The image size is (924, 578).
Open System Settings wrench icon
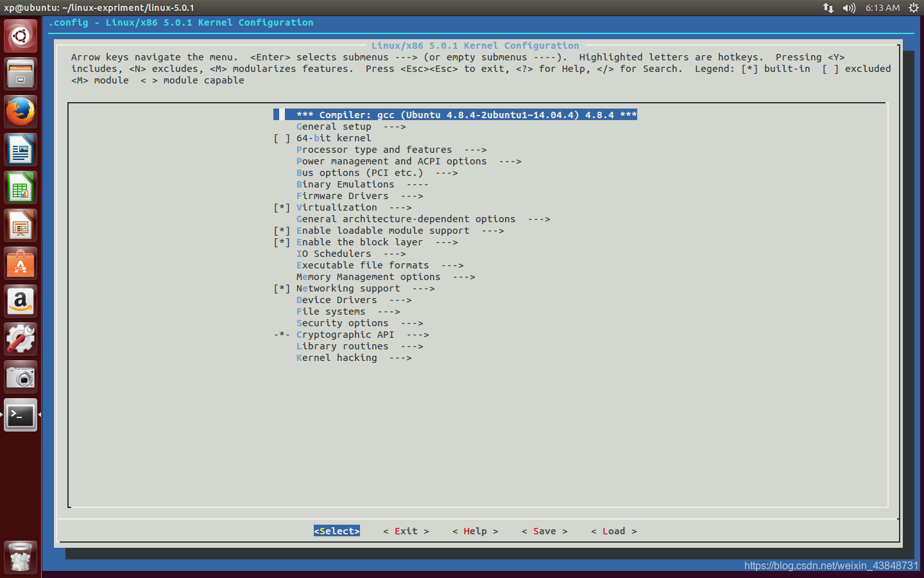point(21,339)
